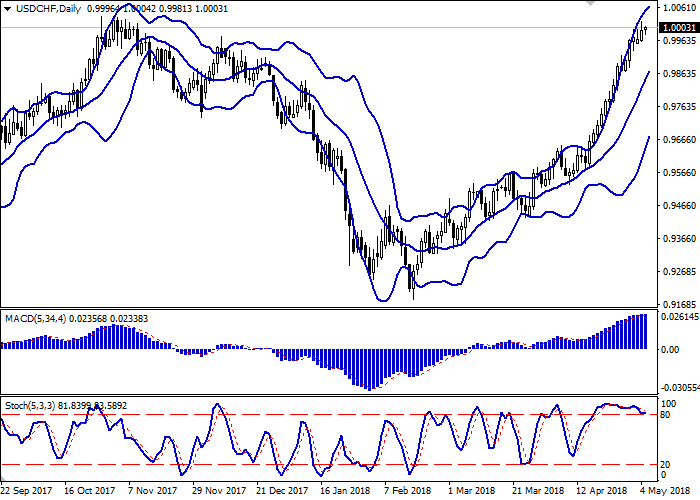Click the small arrow icon before USDCHF title

pos(5,9)
